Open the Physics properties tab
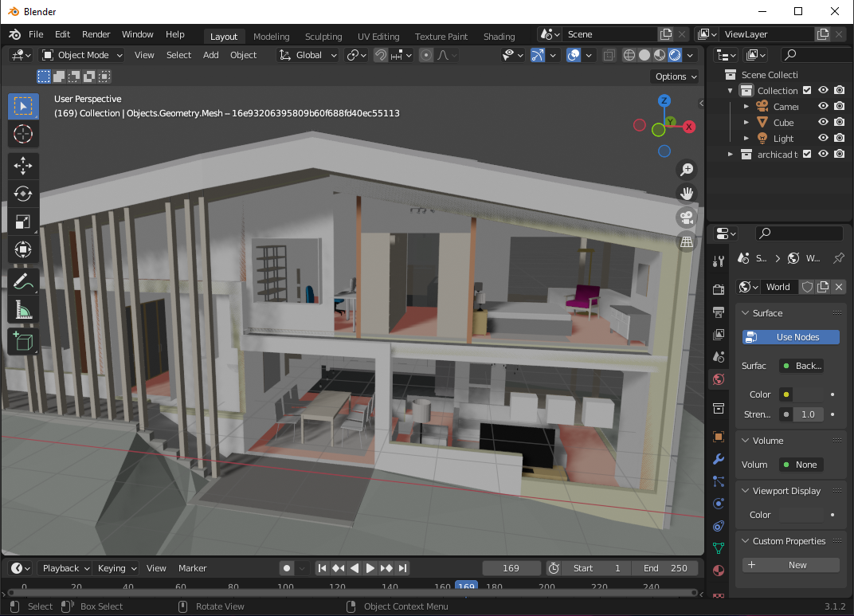This screenshot has width=854, height=616. point(719,504)
